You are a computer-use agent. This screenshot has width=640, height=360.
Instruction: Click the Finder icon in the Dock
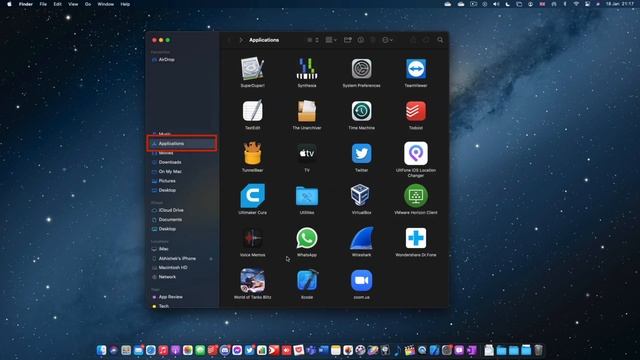[x=102, y=350]
